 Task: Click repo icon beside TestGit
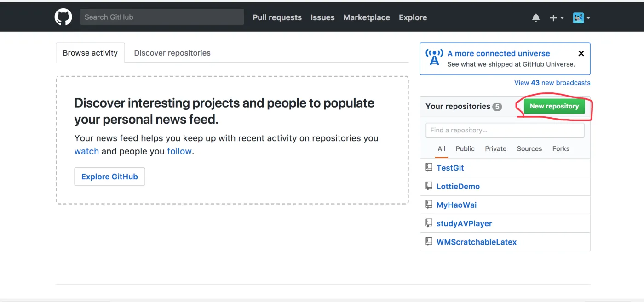429,167
